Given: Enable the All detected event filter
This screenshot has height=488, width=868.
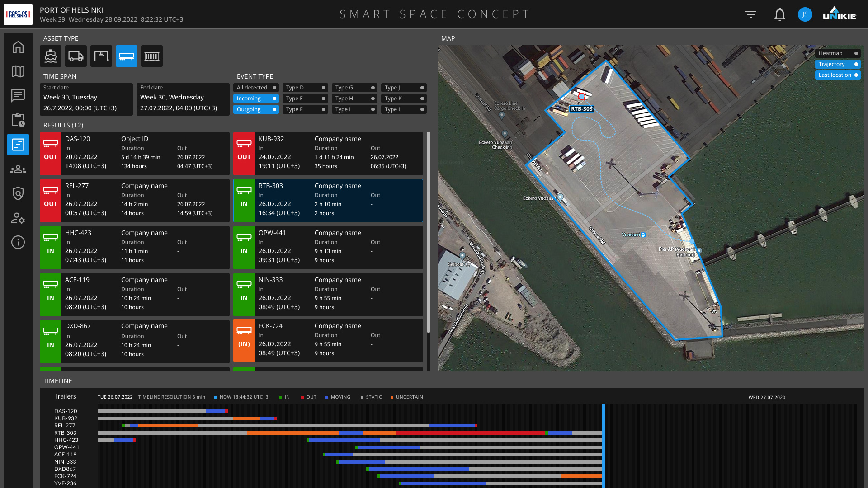Looking at the screenshot, I should point(256,88).
